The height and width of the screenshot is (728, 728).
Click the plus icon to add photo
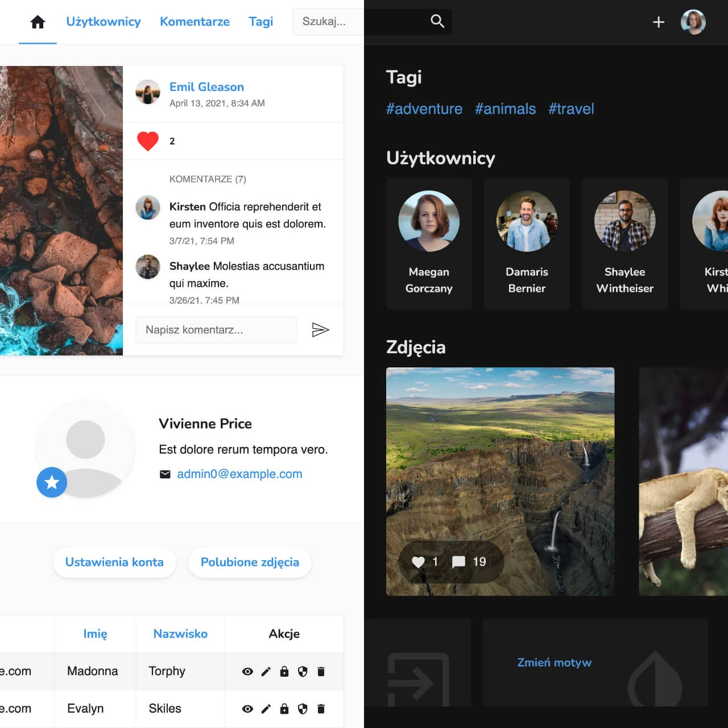pos(658,22)
